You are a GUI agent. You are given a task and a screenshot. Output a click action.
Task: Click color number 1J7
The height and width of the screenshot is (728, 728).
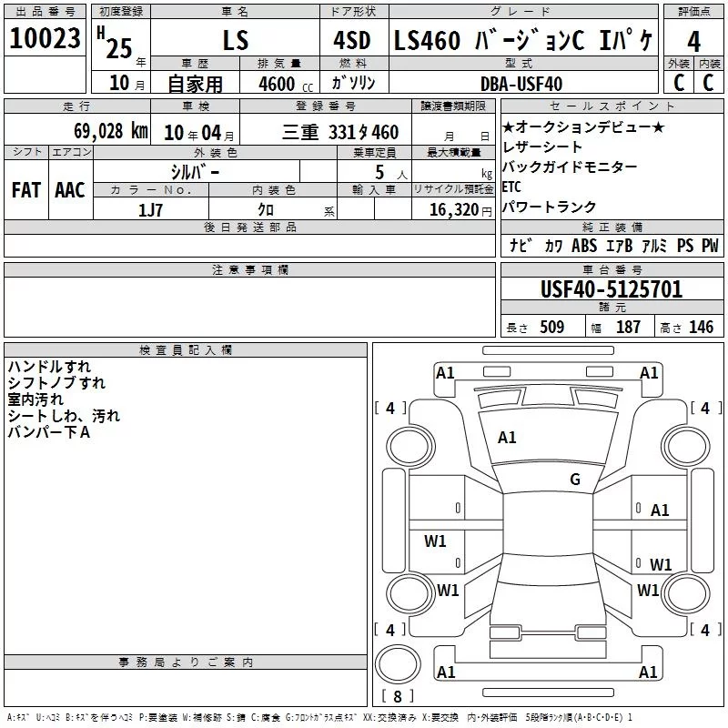[x=150, y=210]
